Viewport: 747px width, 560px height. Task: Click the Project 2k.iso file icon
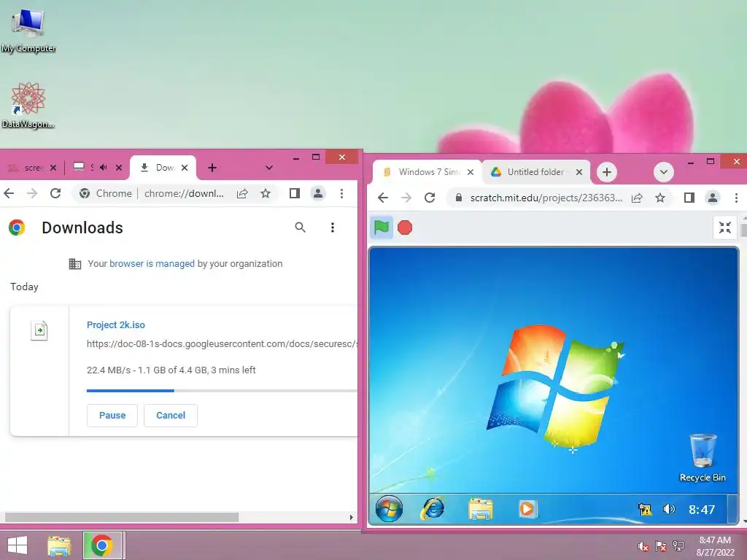pyautogui.click(x=39, y=330)
